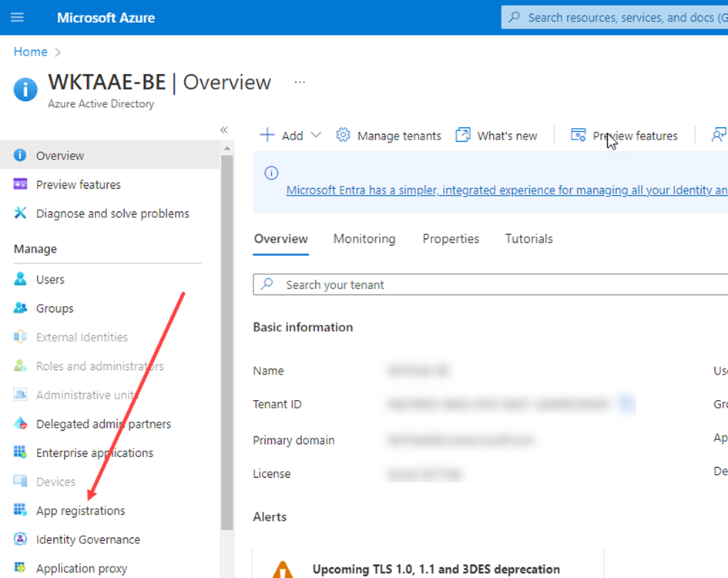Click the Search your tenant field
The height and width of the screenshot is (578, 728).
click(493, 285)
